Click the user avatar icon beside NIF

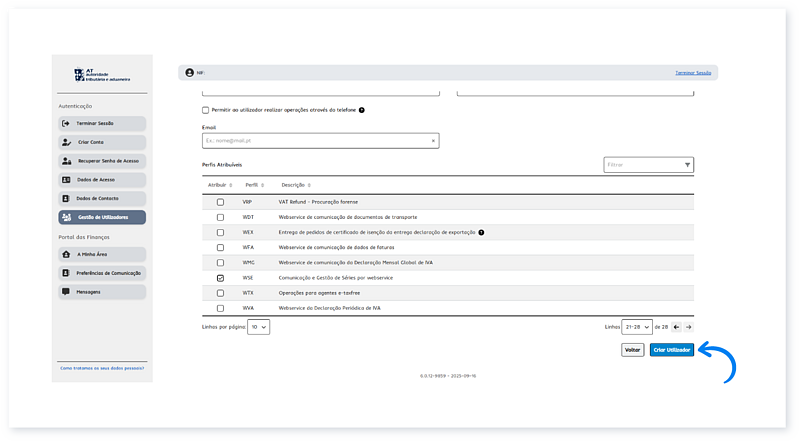tap(189, 73)
